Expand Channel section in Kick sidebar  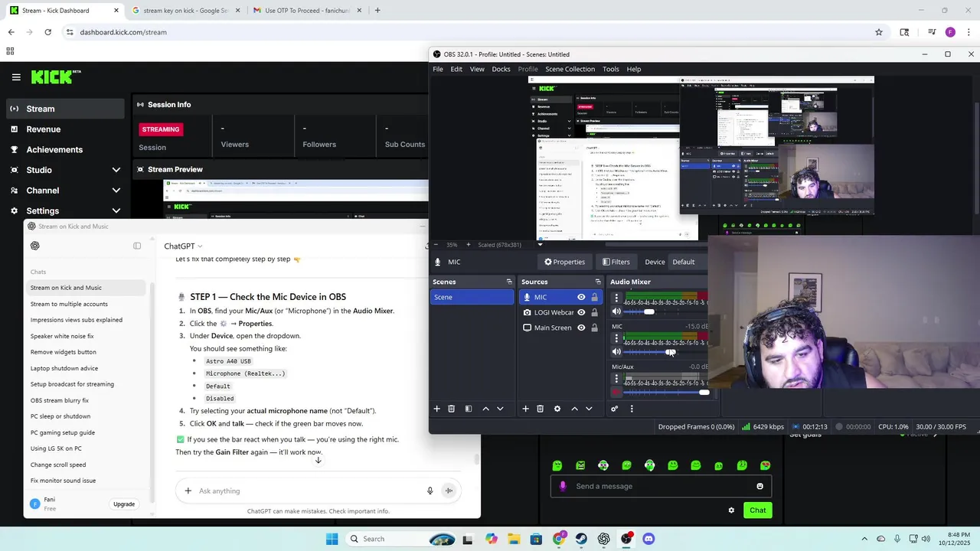click(116, 191)
